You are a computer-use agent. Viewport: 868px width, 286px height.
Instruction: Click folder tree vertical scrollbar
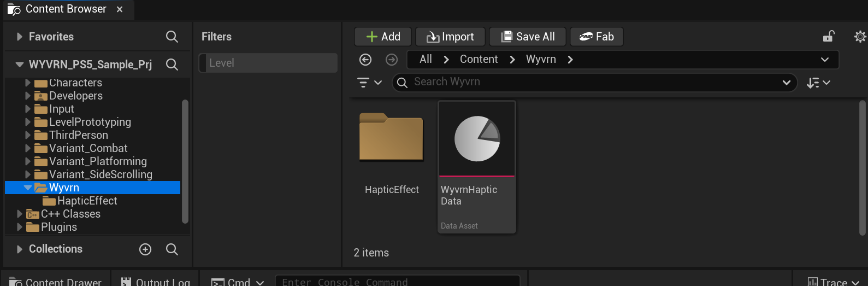point(185,161)
